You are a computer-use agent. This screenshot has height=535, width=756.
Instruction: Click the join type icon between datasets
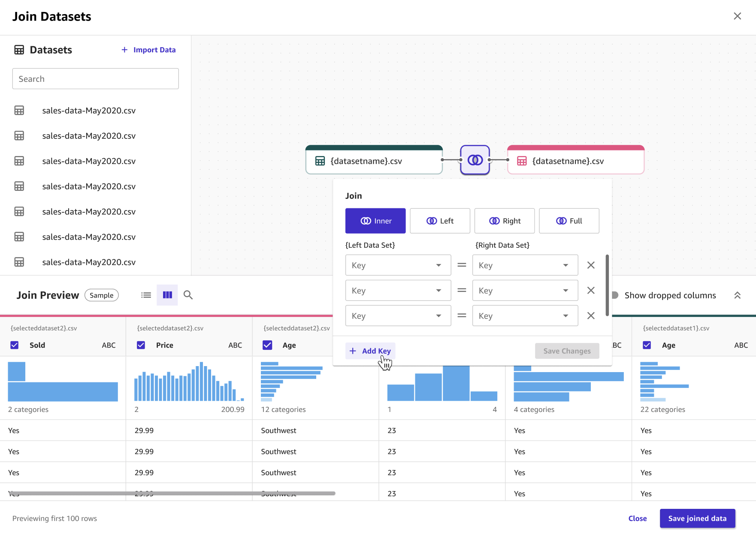pos(475,160)
